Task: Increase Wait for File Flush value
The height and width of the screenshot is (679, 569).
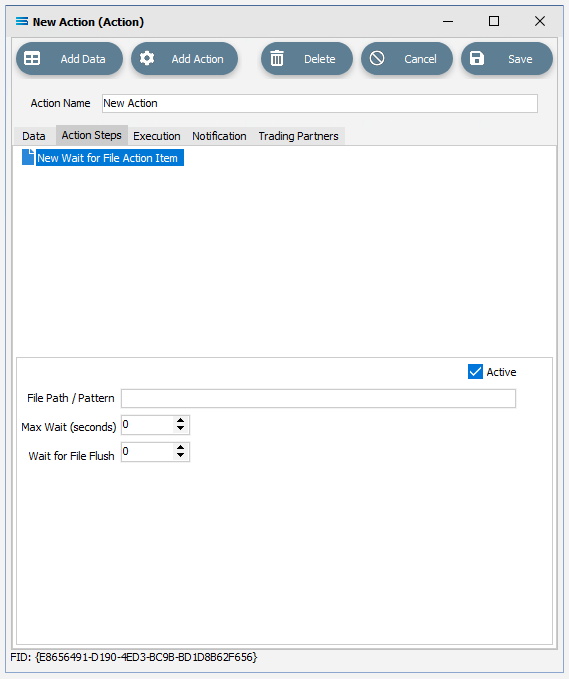Action: click(x=181, y=447)
